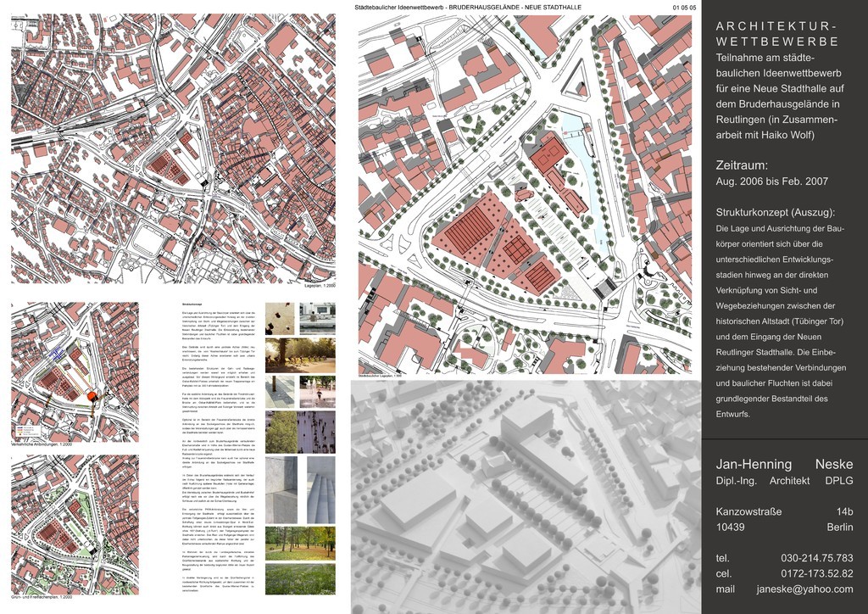868x614 pixels.
Task: Click the telephone number 030-214.75.783
Action: (816, 558)
